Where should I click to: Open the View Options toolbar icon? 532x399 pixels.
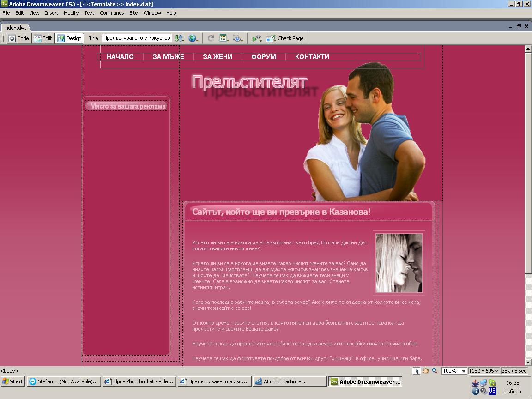click(224, 38)
